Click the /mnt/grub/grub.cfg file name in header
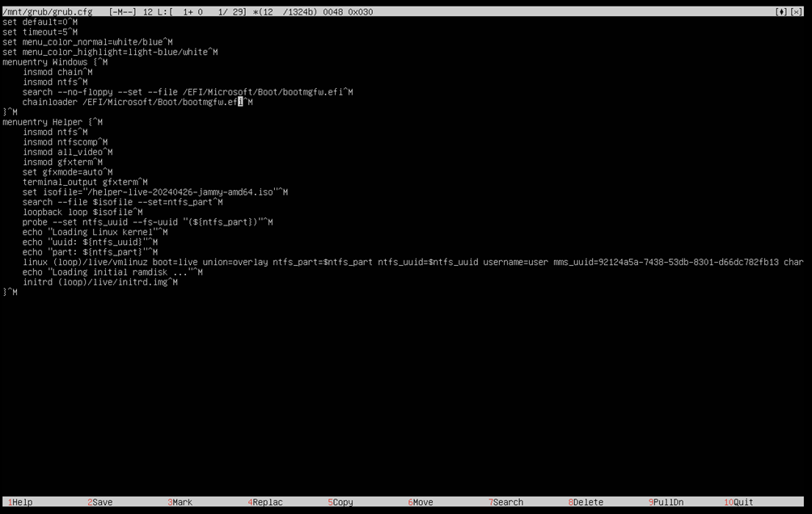This screenshot has width=812, height=514. point(48,12)
